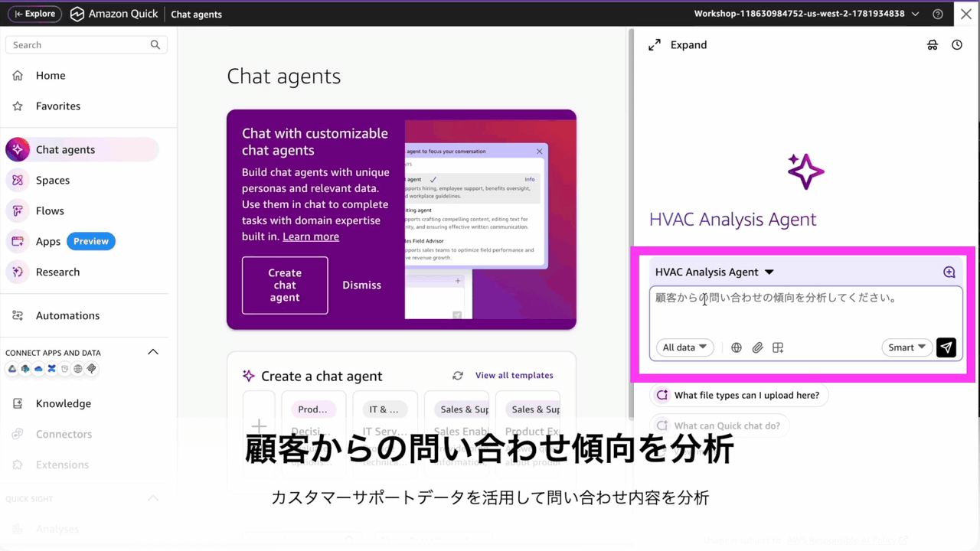Click the 'Create a chat agent' heading

(x=322, y=377)
